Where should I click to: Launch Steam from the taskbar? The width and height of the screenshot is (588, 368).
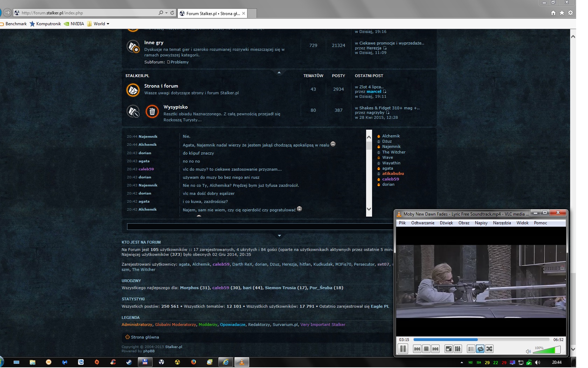click(129, 362)
